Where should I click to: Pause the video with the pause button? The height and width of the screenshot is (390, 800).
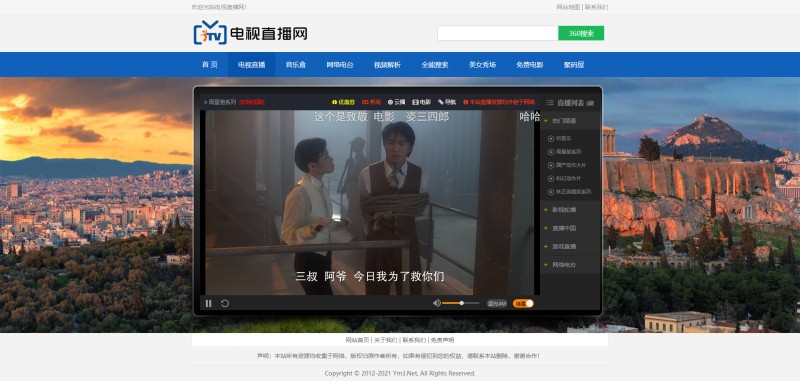208,304
